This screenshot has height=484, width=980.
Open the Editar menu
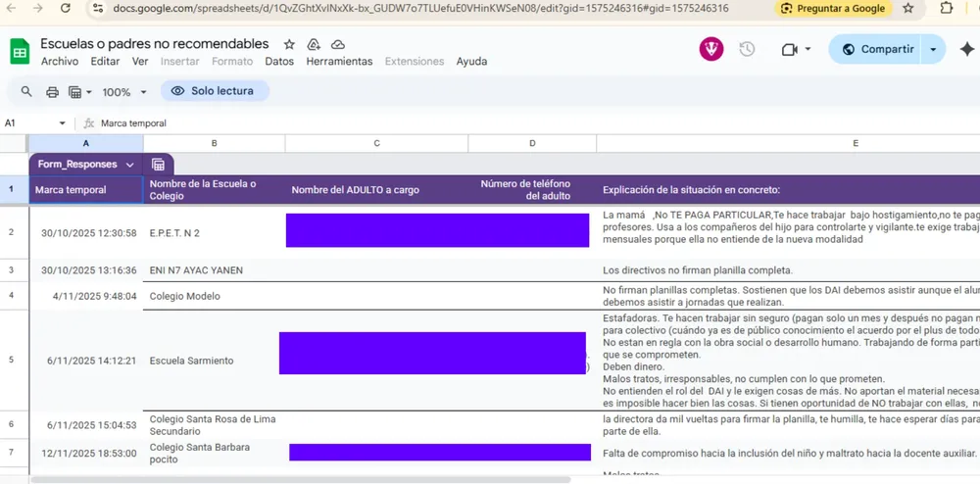click(x=105, y=61)
